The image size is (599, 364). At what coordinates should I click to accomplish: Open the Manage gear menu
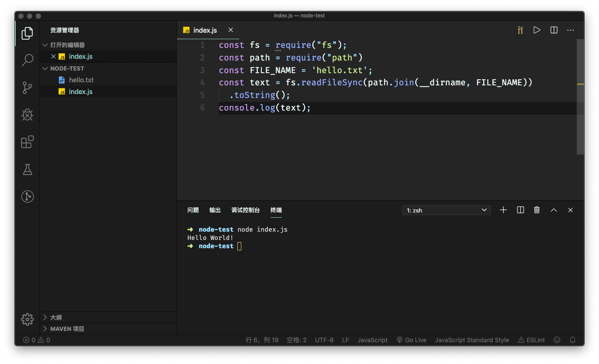pos(27,319)
